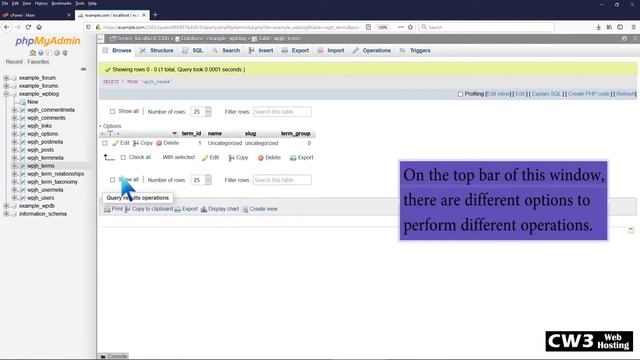Click the phpMyAdmin logo
This screenshot has height=360, width=640.
click(x=48, y=41)
